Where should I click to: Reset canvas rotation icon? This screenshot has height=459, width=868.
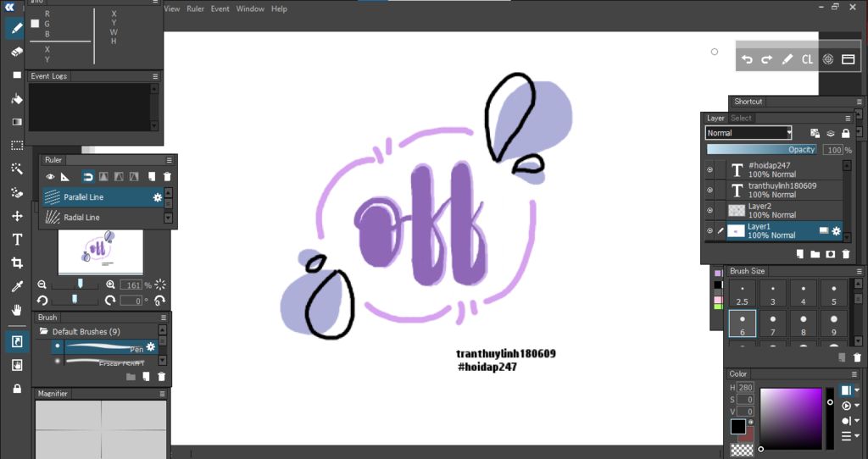coord(160,301)
